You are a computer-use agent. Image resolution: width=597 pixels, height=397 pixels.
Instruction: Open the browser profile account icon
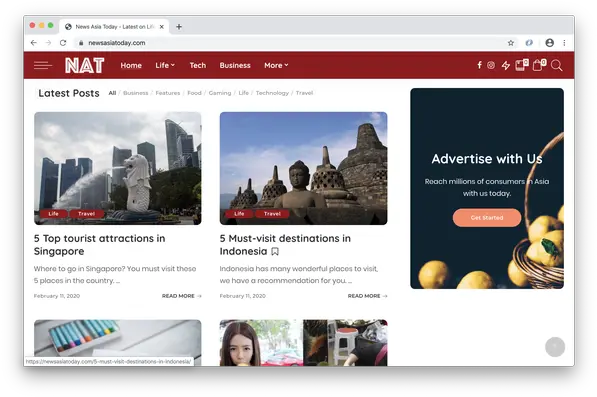pos(549,43)
